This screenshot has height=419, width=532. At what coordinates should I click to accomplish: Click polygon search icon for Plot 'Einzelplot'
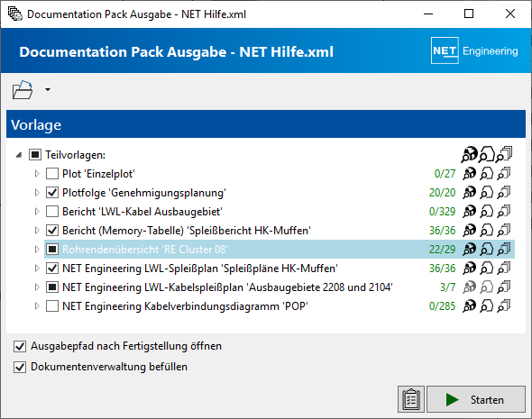(487, 174)
